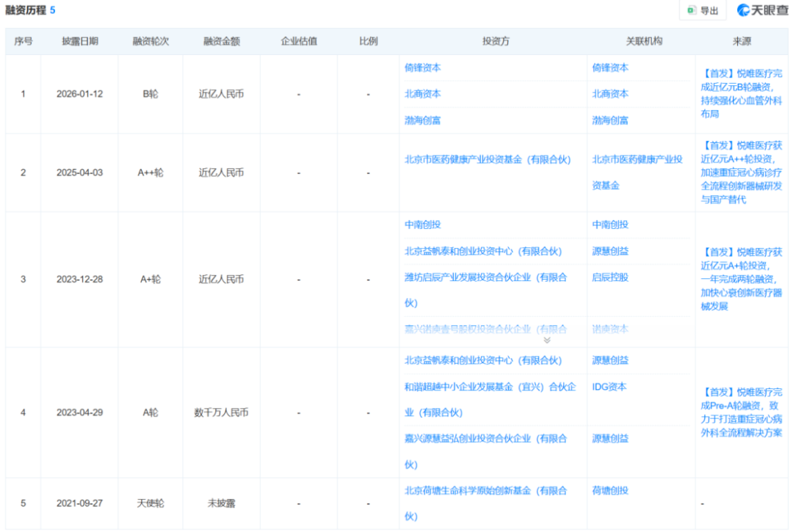The height and width of the screenshot is (532, 793).
Task: Open the 启辰控股 related institution link
Action: coord(610,277)
